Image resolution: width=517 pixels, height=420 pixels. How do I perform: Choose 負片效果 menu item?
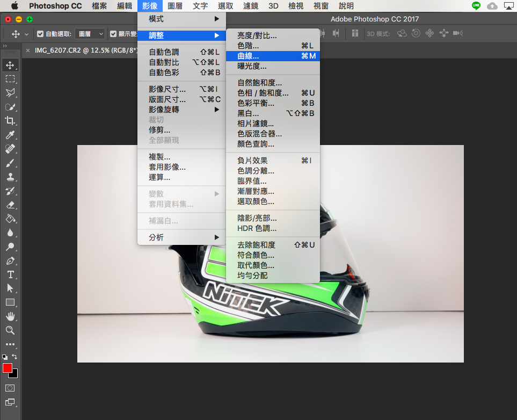[x=273, y=161]
